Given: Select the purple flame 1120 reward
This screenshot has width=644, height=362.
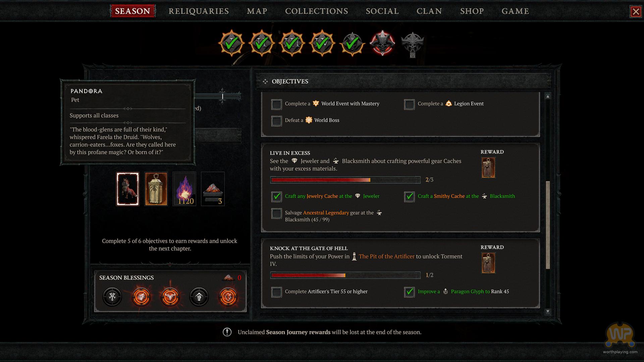Looking at the screenshot, I should coord(184,189).
